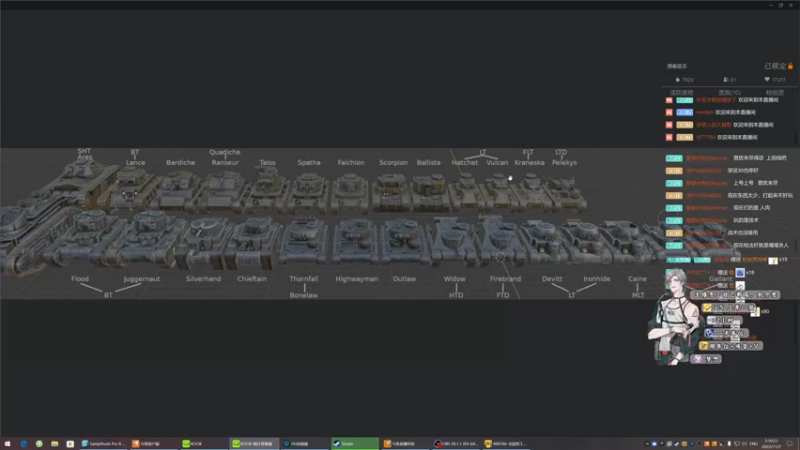Screen dimensions: 800x450
Task: Click the Pelekys tank label
Action: click(x=564, y=163)
